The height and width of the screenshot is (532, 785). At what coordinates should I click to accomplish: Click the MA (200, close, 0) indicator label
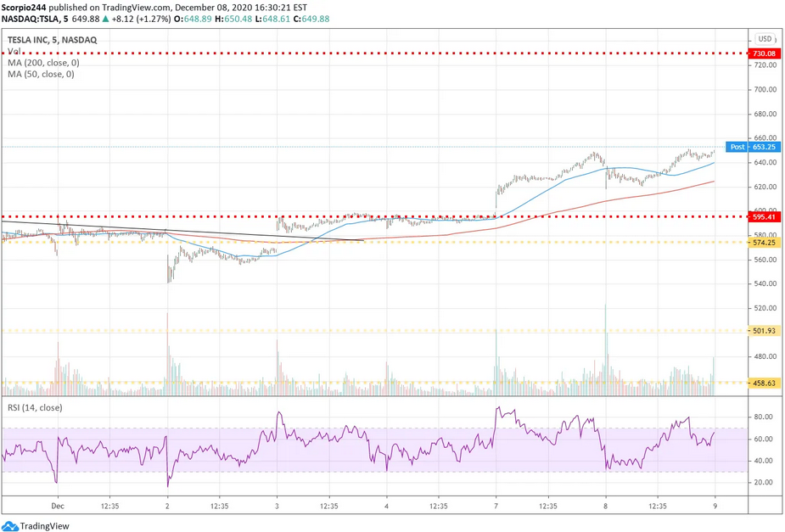[43, 63]
